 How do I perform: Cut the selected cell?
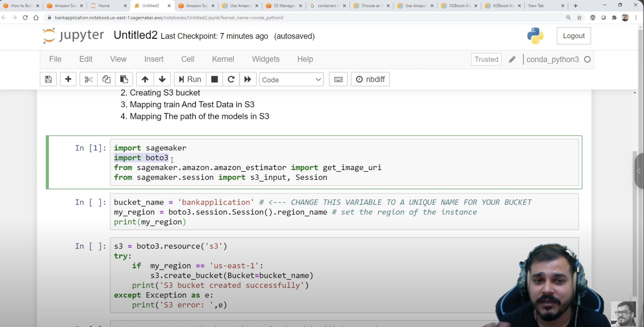(88, 79)
